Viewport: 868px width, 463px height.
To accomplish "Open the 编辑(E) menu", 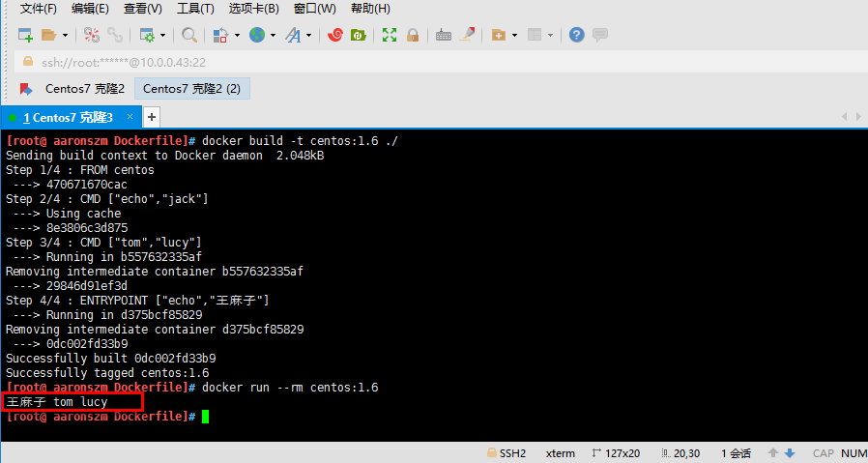I will point(90,9).
